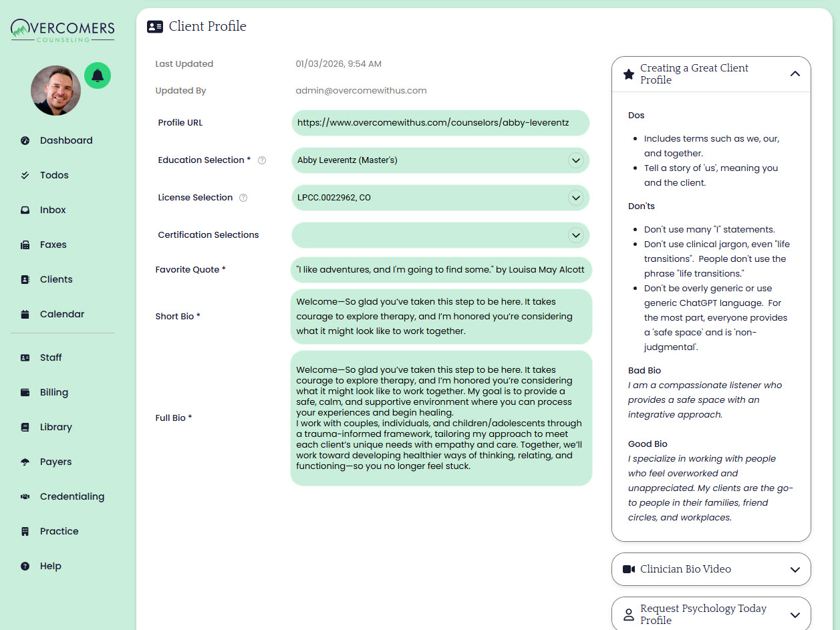Click the Overcomers Counseling logo
The width and height of the screenshot is (840, 630).
click(x=62, y=31)
